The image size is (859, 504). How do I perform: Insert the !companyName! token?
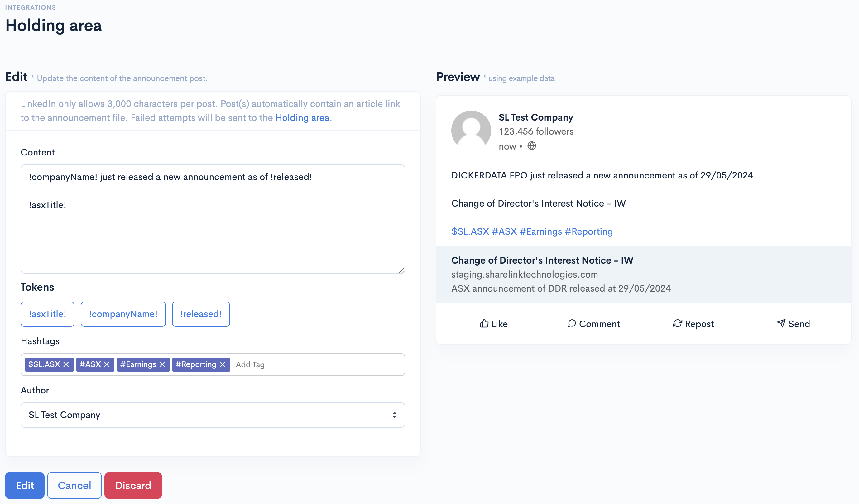[x=123, y=314]
